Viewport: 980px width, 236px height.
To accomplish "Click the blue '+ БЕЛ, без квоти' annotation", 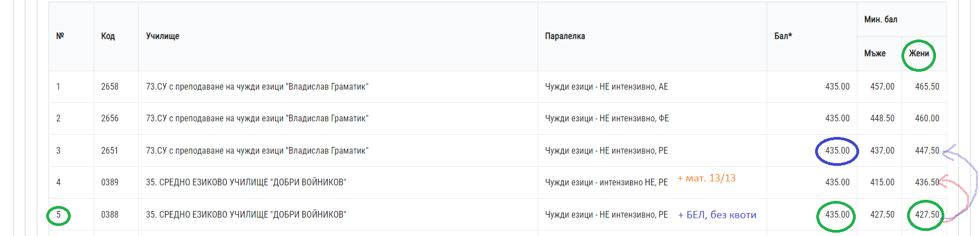I will (717, 215).
